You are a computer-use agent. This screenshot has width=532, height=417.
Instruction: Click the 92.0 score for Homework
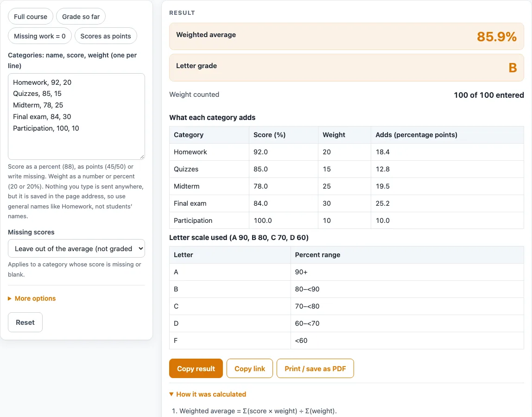point(260,152)
